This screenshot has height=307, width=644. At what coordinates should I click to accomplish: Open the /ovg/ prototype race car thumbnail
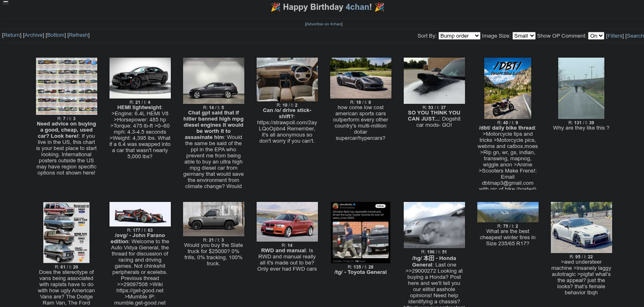coord(140,214)
